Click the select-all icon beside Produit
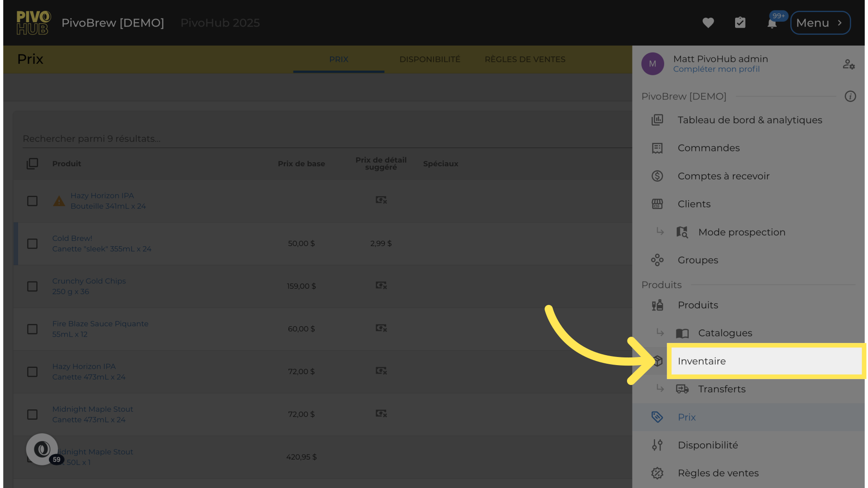Image resolution: width=868 pixels, height=488 pixels. pos(32,164)
